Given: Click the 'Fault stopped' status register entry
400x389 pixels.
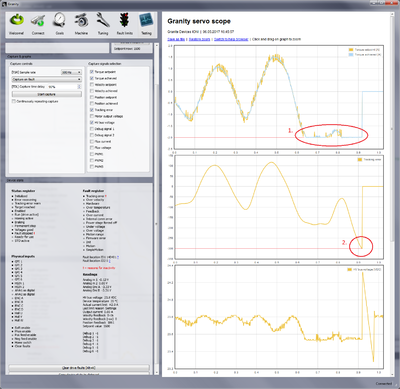Looking at the screenshot, I should (24, 233).
